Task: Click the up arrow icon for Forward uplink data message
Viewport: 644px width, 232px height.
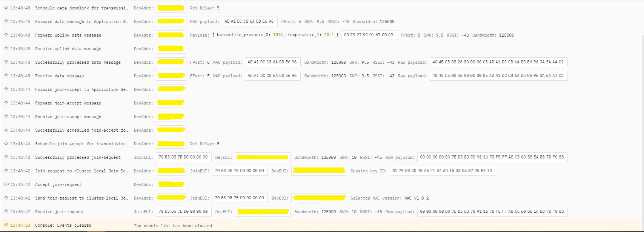Action: [6, 35]
